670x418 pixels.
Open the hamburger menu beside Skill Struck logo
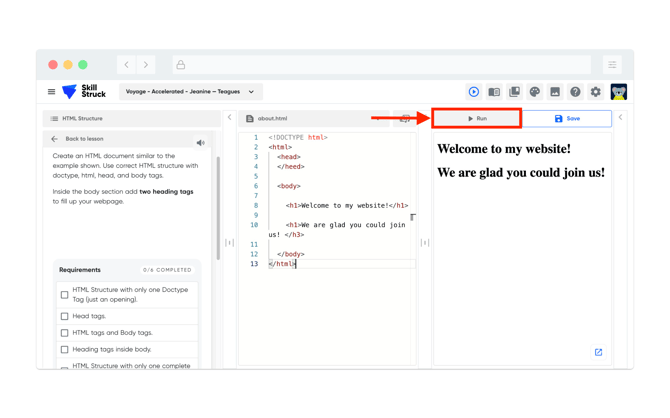click(x=51, y=92)
